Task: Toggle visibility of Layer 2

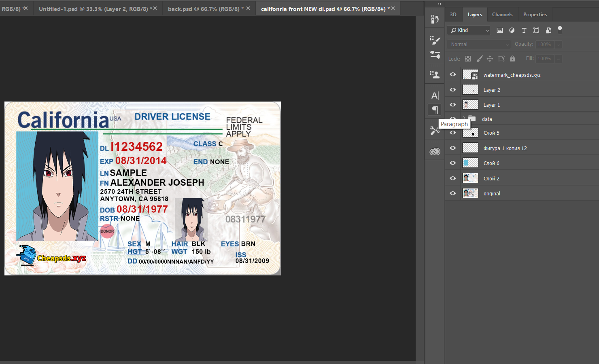Action: pyautogui.click(x=452, y=90)
